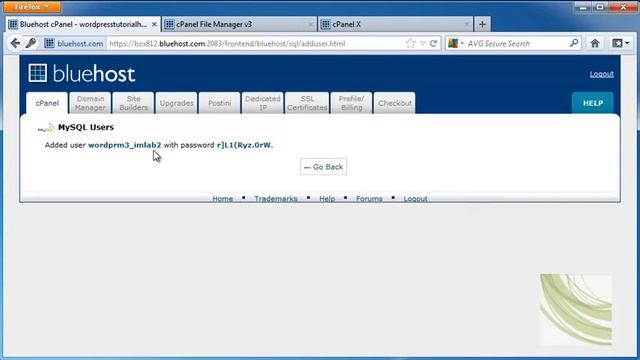Screen dimensions: 640x360
Task: Switch to the cPanel X browser tab
Action: point(395,24)
